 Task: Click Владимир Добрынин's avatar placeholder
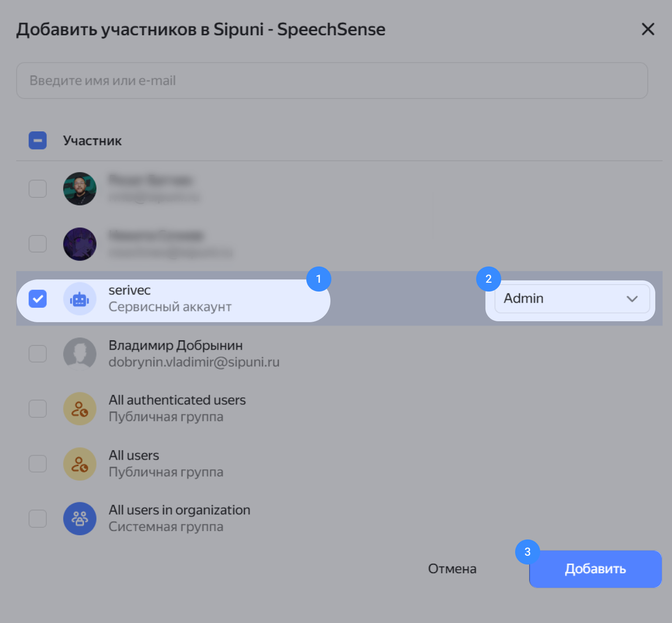(80, 354)
